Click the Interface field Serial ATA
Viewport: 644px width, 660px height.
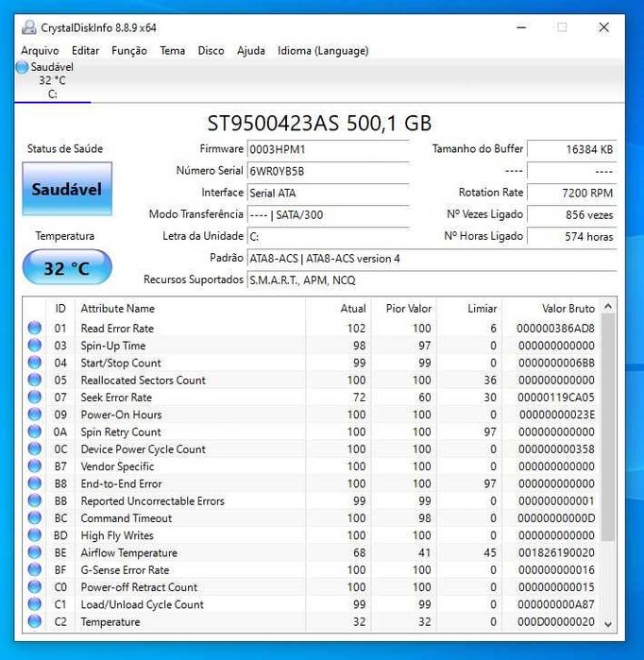pyautogui.click(x=329, y=194)
